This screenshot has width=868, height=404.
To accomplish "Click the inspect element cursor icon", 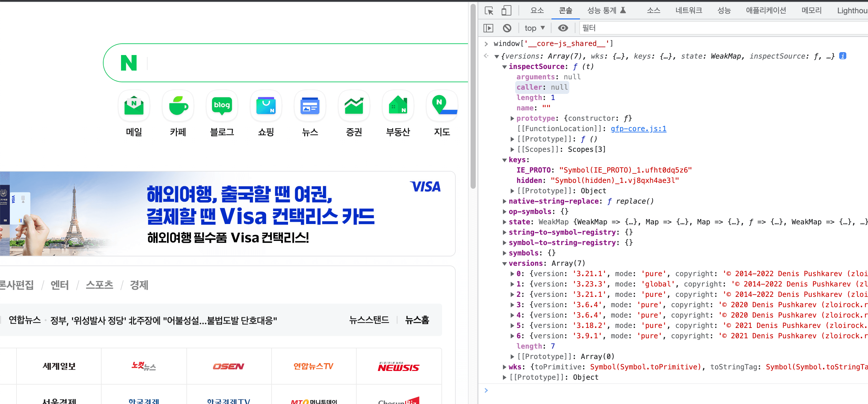I will (x=489, y=10).
